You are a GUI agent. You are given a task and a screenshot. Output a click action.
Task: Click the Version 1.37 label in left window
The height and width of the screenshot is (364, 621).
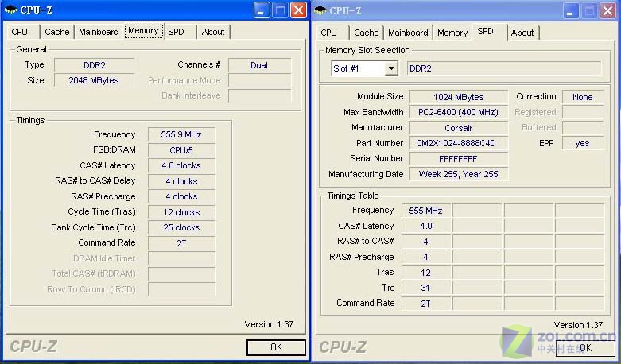[269, 324]
